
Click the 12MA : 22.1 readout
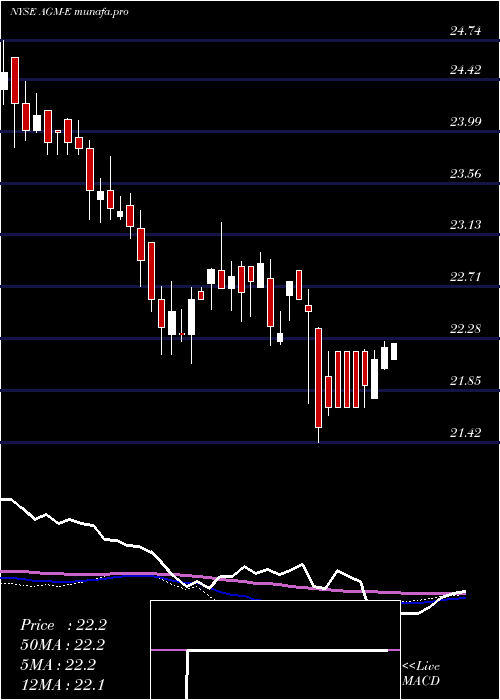click(x=62, y=684)
